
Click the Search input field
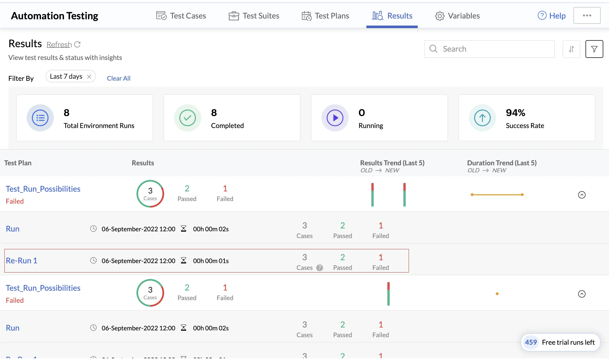click(x=489, y=49)
